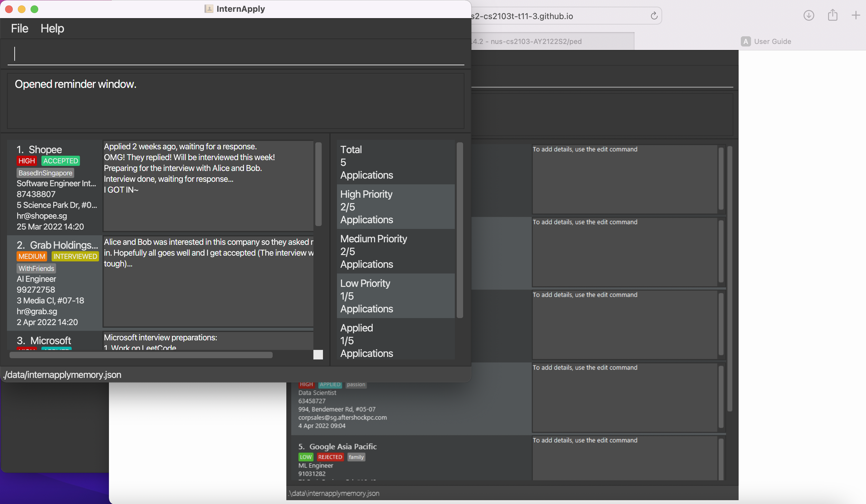Screen dimensions: 866x504
Task: Click the horizontal scrollbar under application list
Action: tap(141, 355)
